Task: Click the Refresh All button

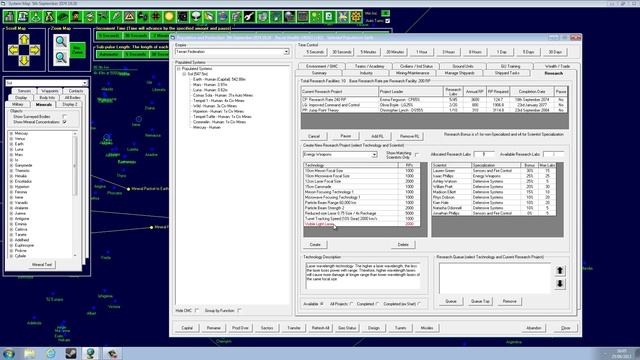Action: (320, 328)
